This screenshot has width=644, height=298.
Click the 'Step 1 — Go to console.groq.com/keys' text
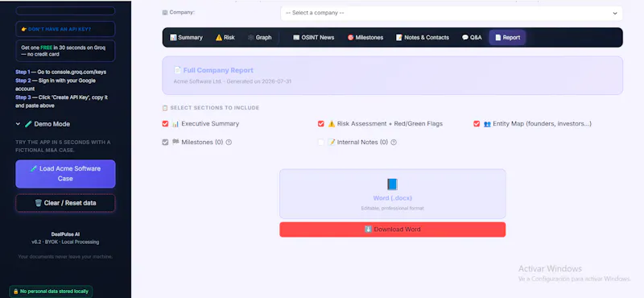pyautogui.click(x=61, y=72)
